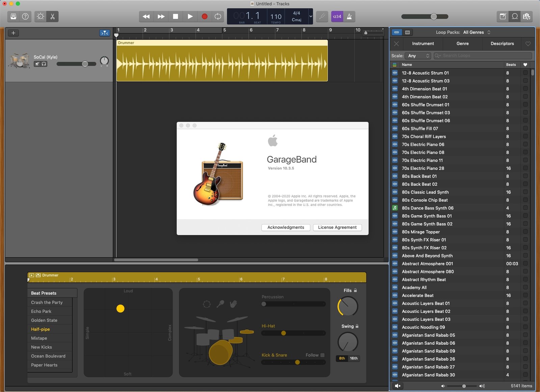Viewport: 540px width, 392px height.
Task: Adjust the master volume slider
Action: click(434, 17)
